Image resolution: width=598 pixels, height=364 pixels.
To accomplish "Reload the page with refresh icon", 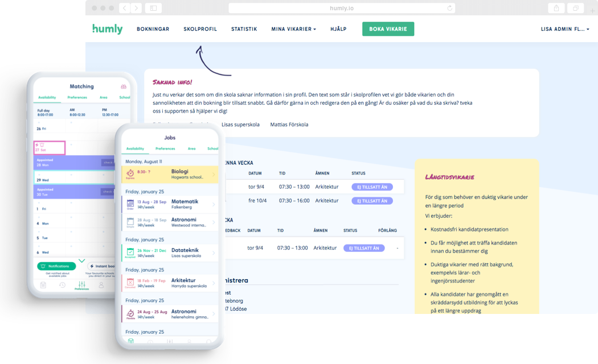I will point(450,8).
